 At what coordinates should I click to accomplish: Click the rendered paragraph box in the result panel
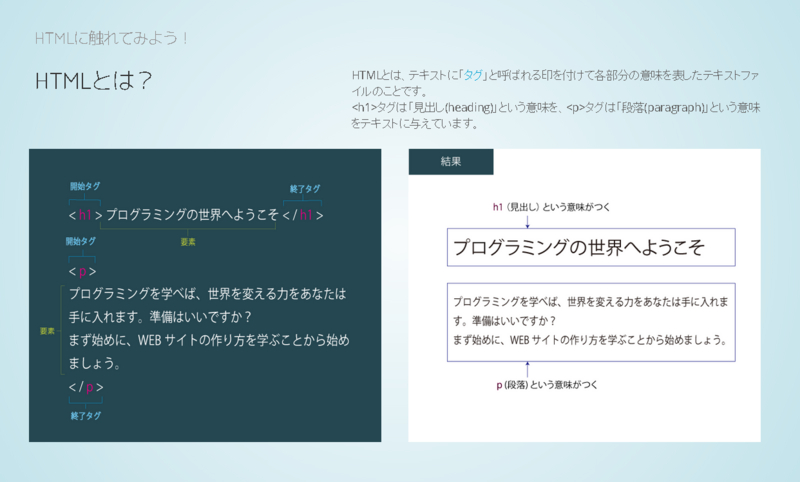pyautogui.click(x=591, y=322)
